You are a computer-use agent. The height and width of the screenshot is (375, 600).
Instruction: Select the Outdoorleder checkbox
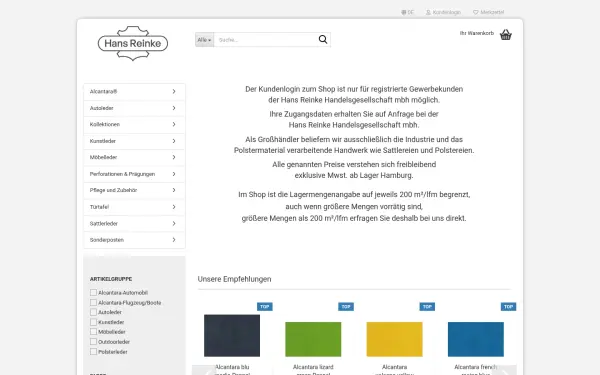93,342
